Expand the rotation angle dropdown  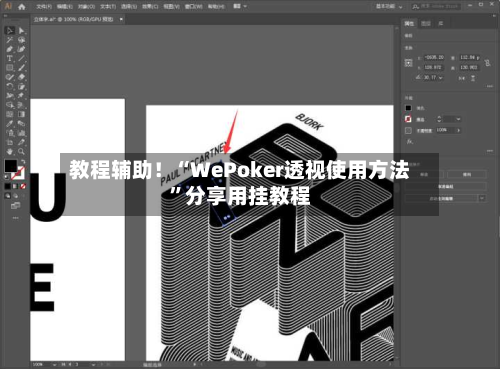point(441,77)
